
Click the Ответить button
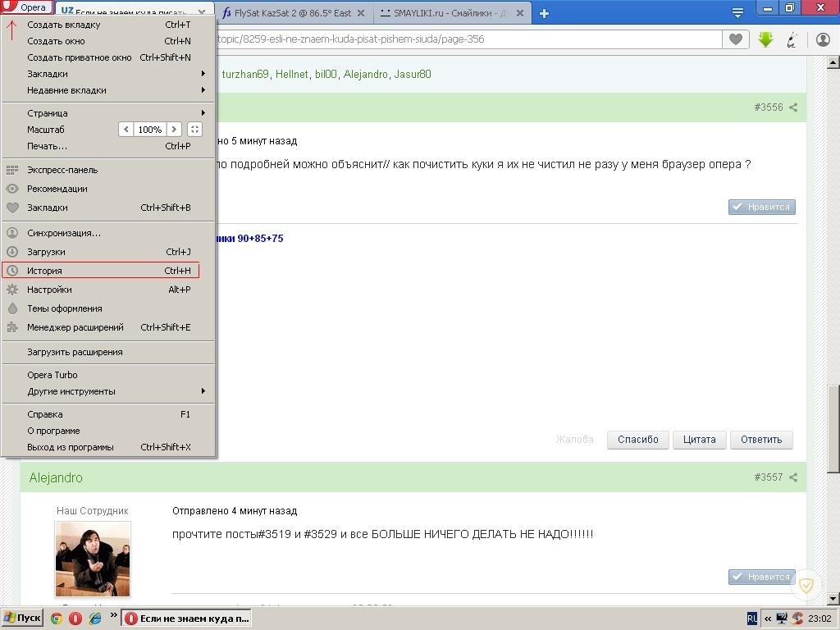761,440
